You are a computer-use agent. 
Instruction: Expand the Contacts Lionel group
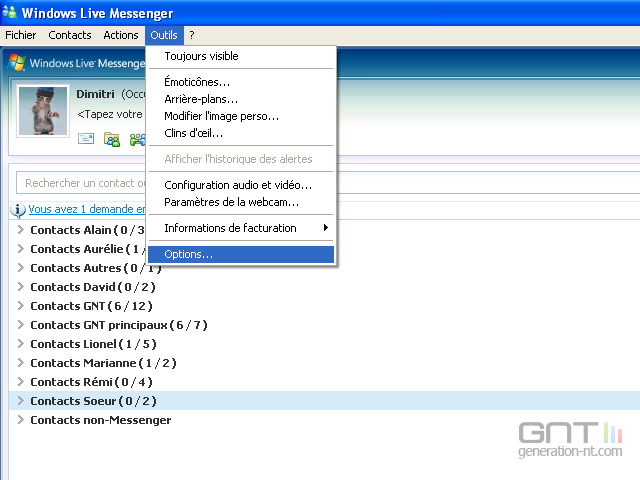20,344
